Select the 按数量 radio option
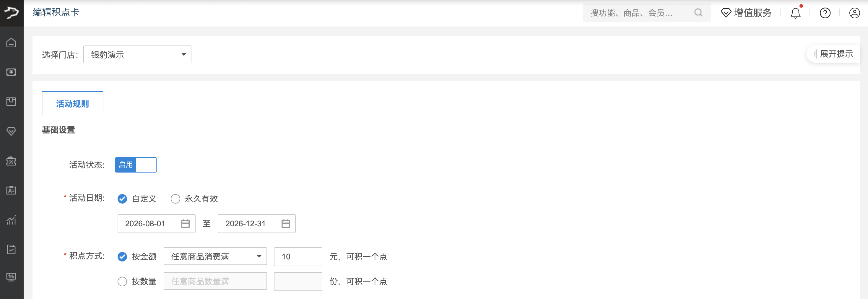The width and height of the screenshot is (868, 299). tap(122, 282)
